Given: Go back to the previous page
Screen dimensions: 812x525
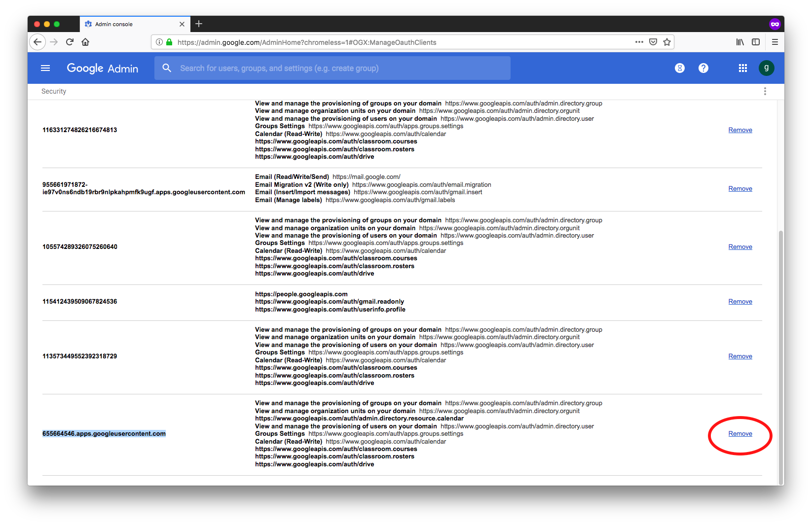Looking at the screenshot, I should click(37, 42).
